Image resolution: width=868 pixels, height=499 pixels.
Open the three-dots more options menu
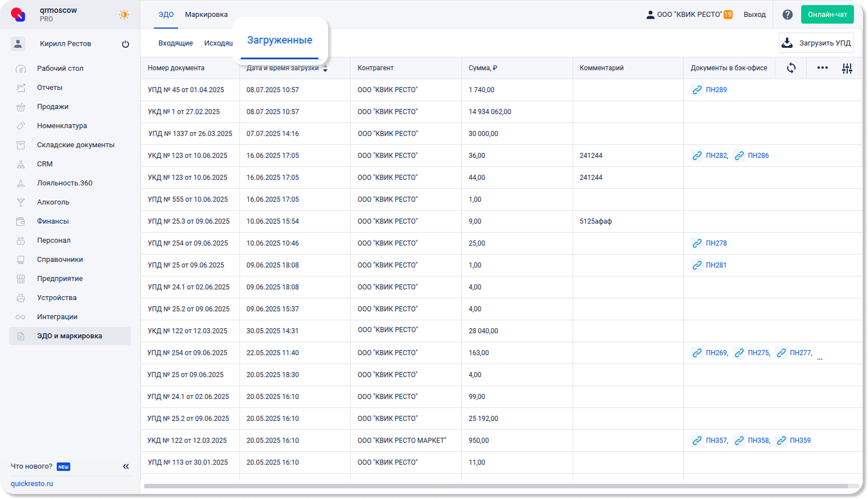pos(822,68)
